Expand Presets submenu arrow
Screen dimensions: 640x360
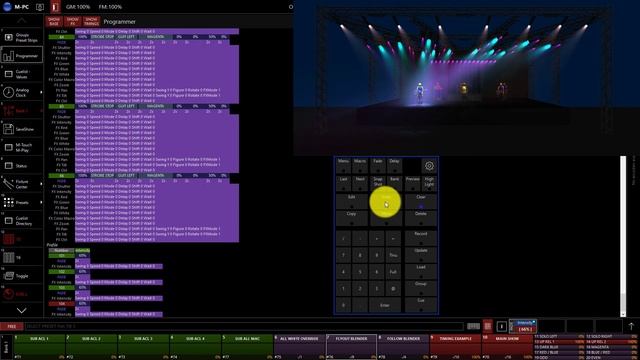[41, 202]
